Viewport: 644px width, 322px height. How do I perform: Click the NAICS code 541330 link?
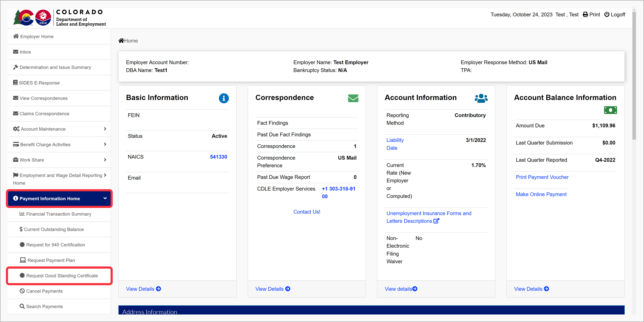(218, 157)
